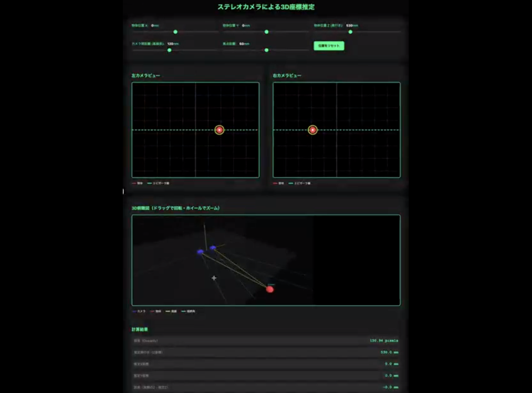The width and height of the screenshot is (532, 393).
Task: Click the 530mm object Z value
Action: pos(352,25)
